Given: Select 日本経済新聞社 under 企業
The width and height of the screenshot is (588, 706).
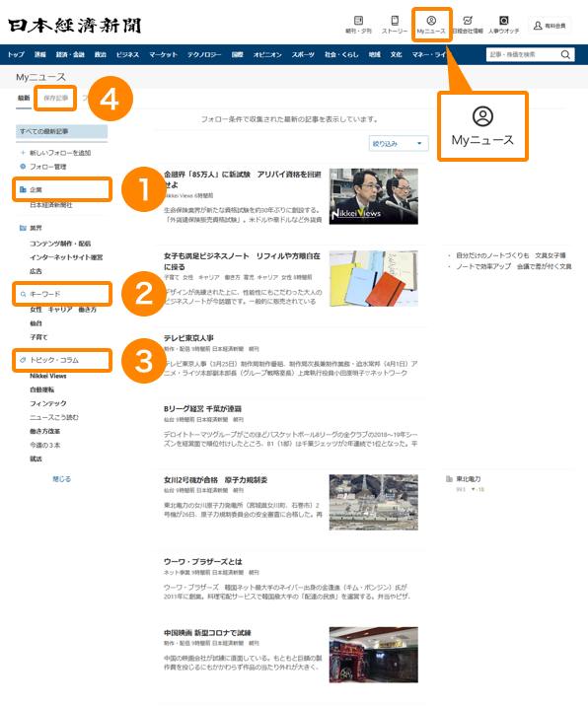Looking at the screenshot, I should coord(51,205).
